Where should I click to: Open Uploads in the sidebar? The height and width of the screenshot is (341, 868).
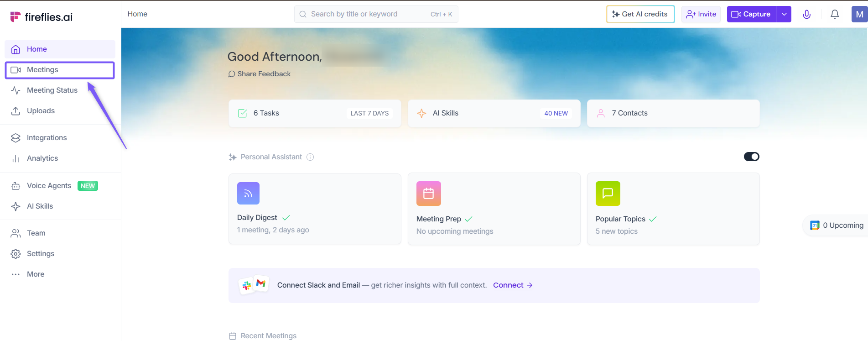tap(60, 111)
